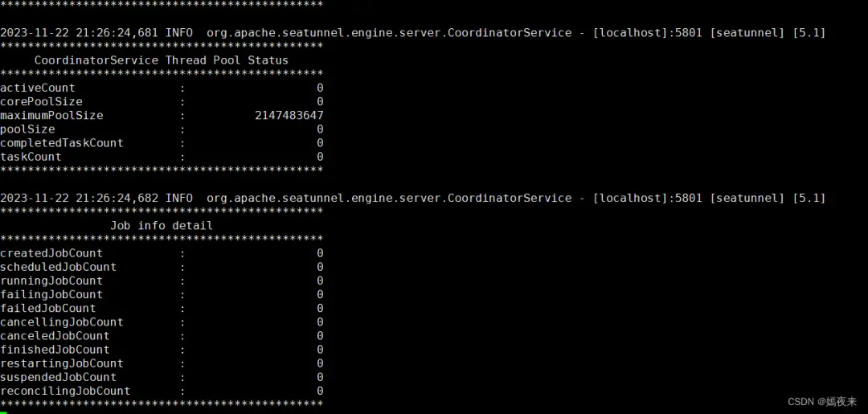This screenshot has width=868, height=414.
Task: Click the 21:26:24,682 timestamp log line
Action: [413, 198]
